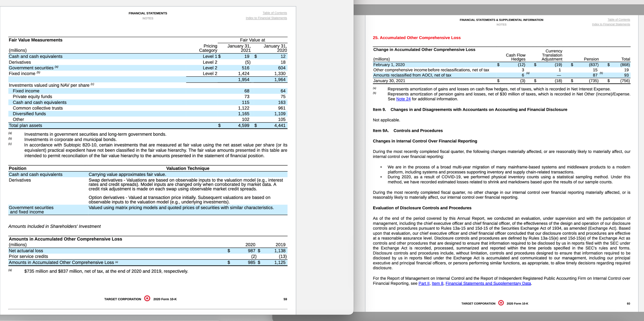
Task: Open Index to Financial Statements on right page
Action: tap(611, 24)
